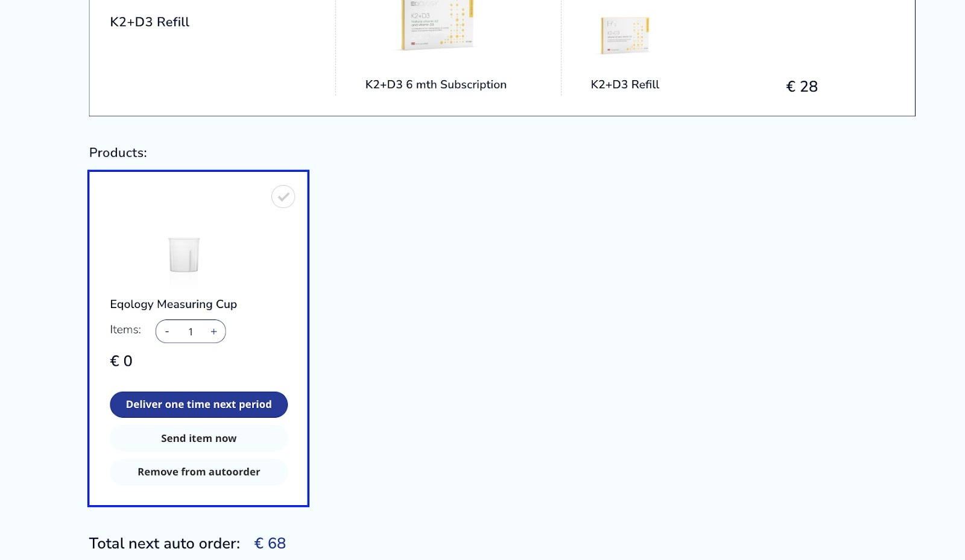Select the K2+D3 6 mth Subscription label
This screenshot has height=560, width=965.
coord(436,84)
